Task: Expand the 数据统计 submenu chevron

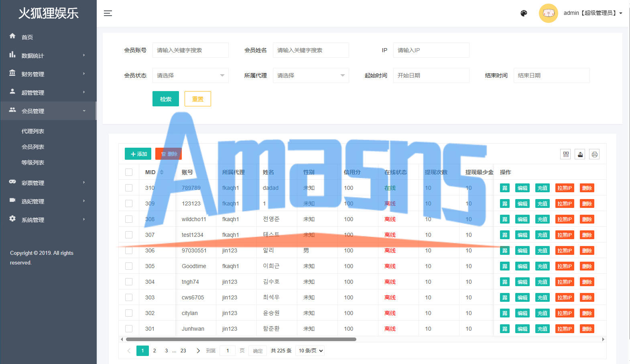Action: point(84,55)
